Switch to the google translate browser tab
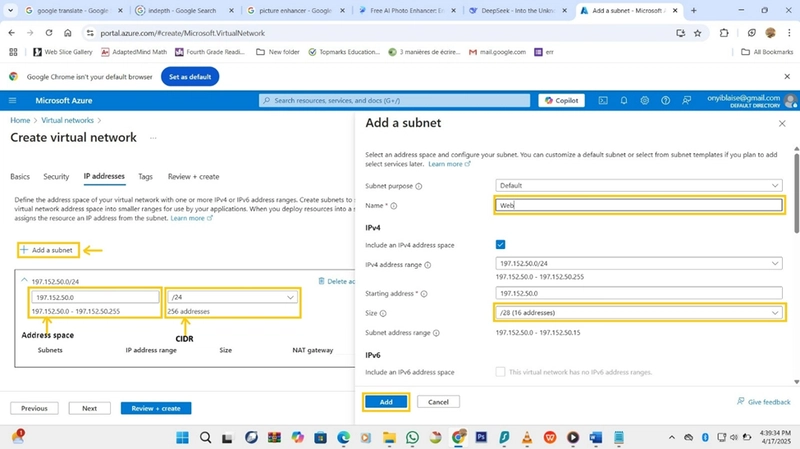 pyautogui.click(x=72, y=10)
